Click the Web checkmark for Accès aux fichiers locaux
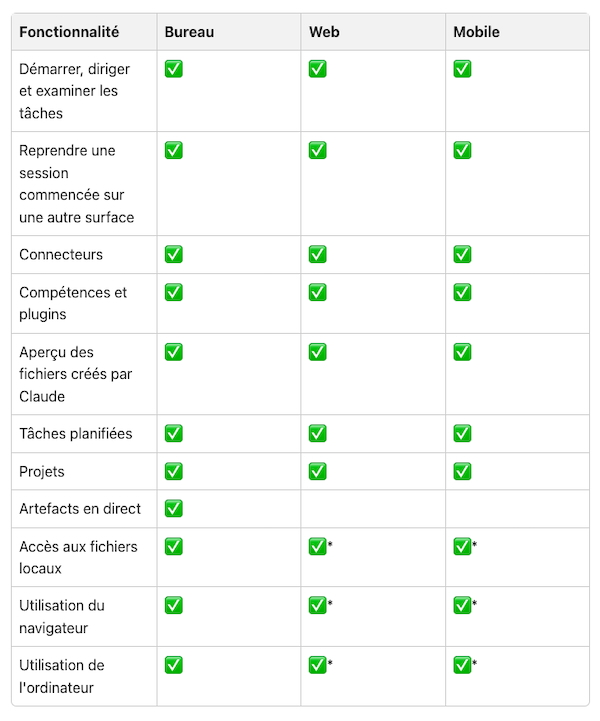Image resolution: width=600 pixels, height=721 pixels. point(318,546)
